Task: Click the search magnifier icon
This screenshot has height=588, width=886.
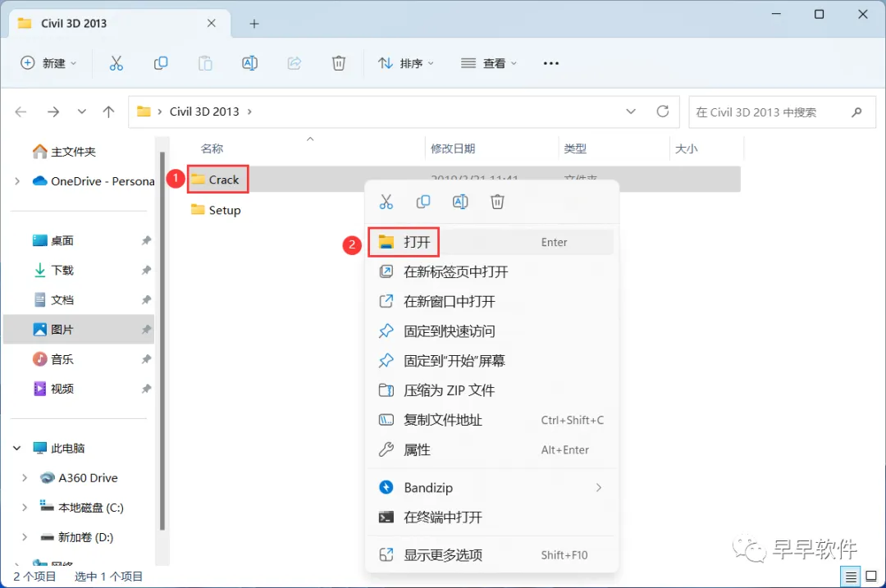Action: 856,112
